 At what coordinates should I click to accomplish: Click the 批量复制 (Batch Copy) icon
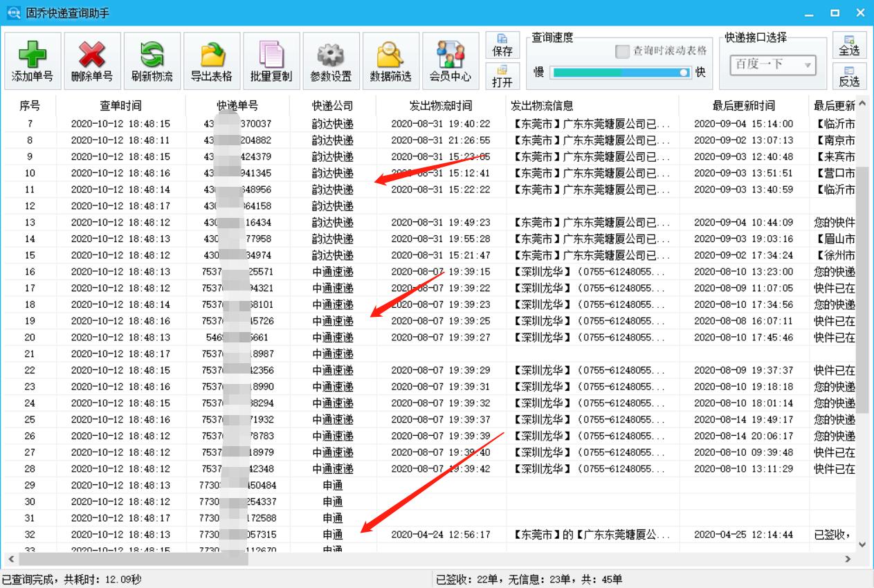click(270, 60)
